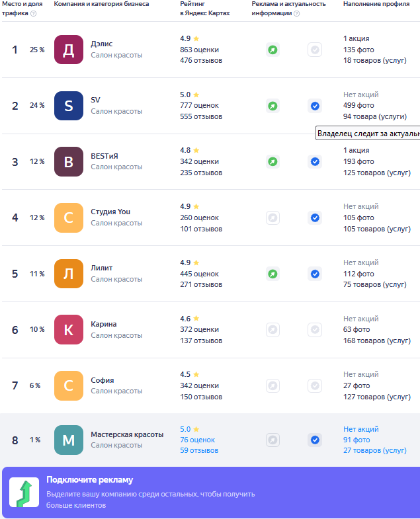Viewport: 420px width, 519px height.
Task: Click the help icon beside 'трафика' header
Action: point(34,14)
